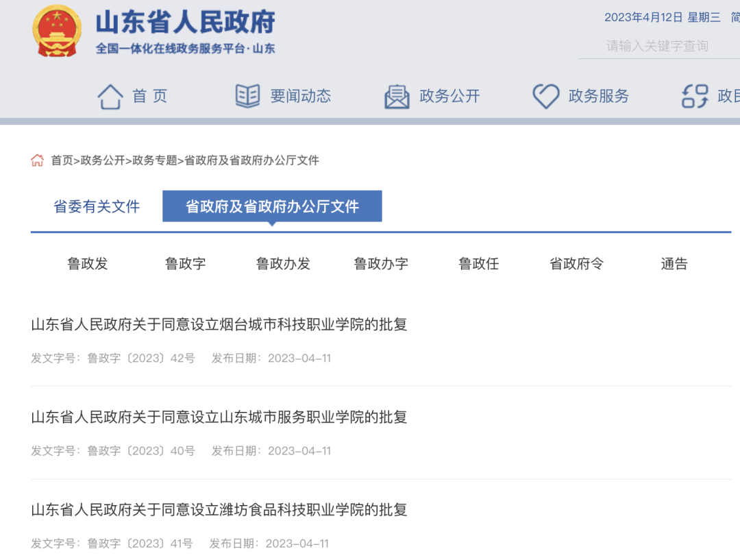Switch to the 省委有关文件 tab
740x560 pixels.
point(97,206)
